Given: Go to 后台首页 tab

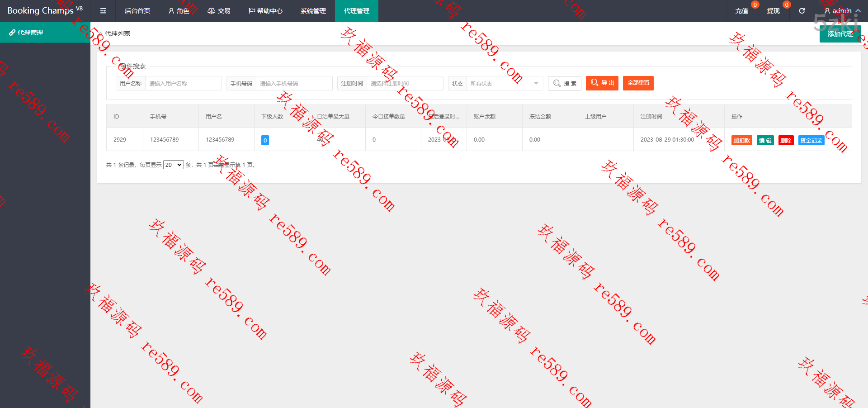Looking at the screenshot, I should point(137,11).
